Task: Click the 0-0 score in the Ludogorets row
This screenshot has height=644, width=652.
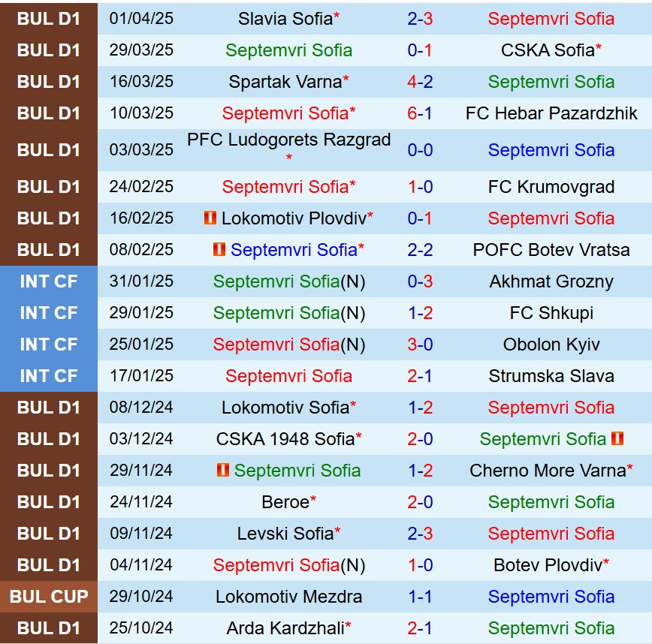Action: coord(420,149)
